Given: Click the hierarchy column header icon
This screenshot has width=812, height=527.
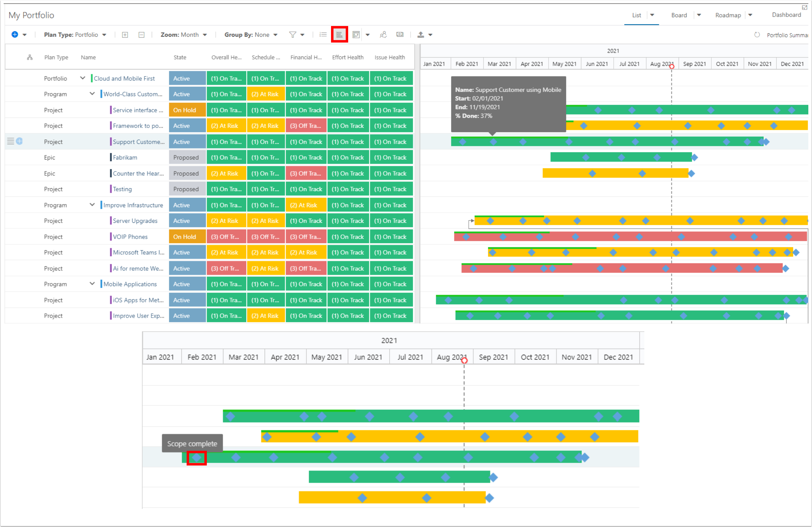Looking at the screenshot, I should pos(30,57).
